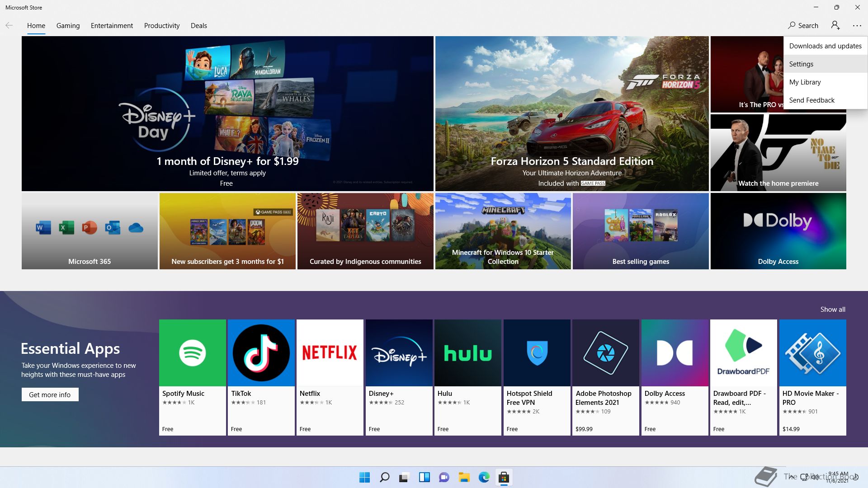Click the 1 month of Disney+ for $1.99 text

click(227, 161)
